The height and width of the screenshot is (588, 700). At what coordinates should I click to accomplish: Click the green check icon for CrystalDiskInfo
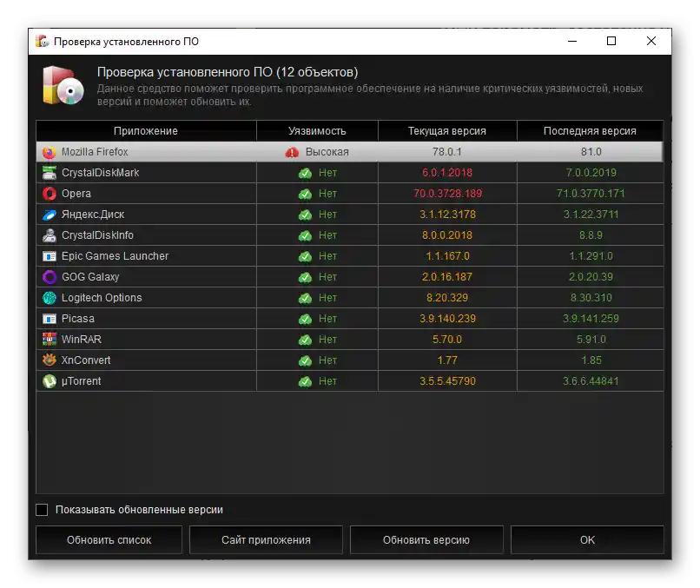pos(305,235)
